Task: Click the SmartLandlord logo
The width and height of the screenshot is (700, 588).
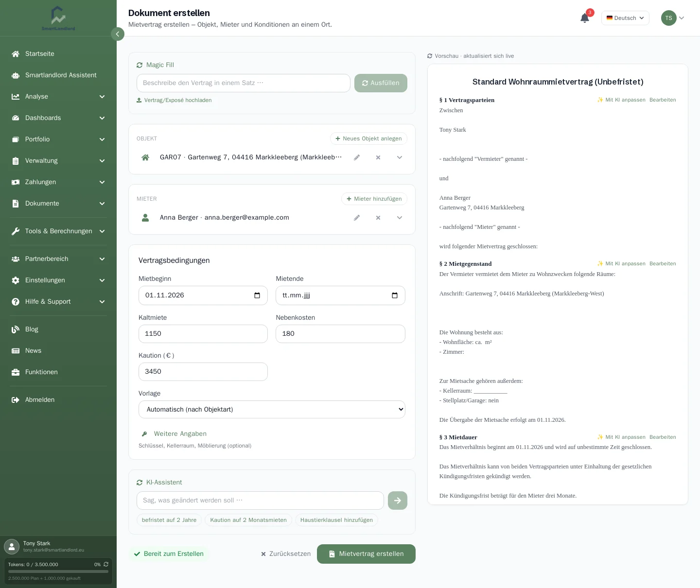Action: coord(58,18)
